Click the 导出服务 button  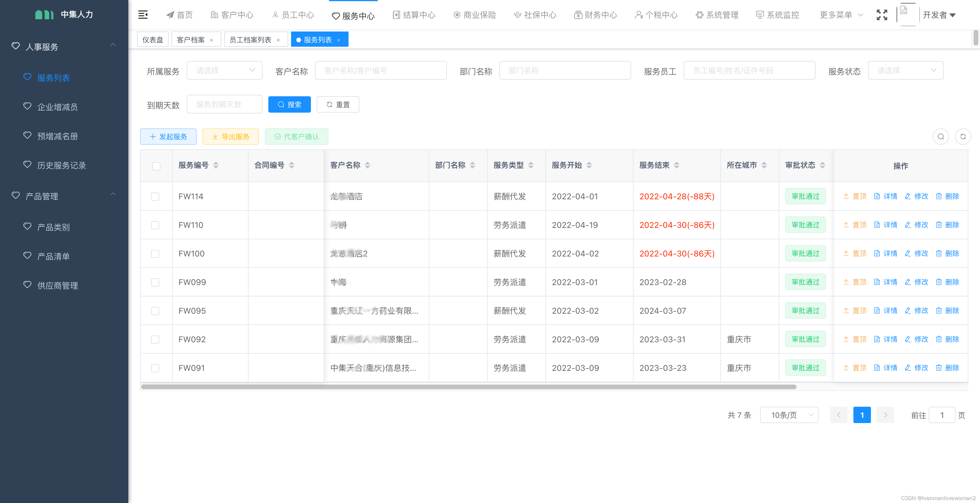[x=230, y=137]
